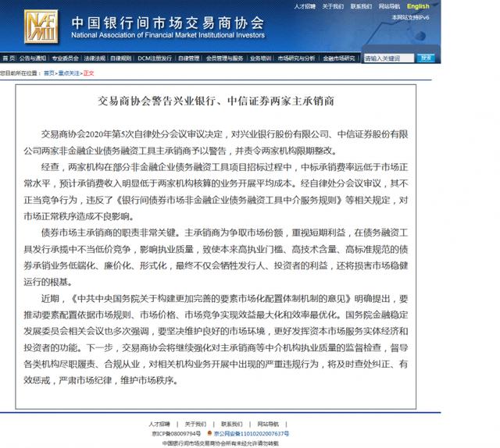Open the 公告与通知 menu

[x=33, y=58]
